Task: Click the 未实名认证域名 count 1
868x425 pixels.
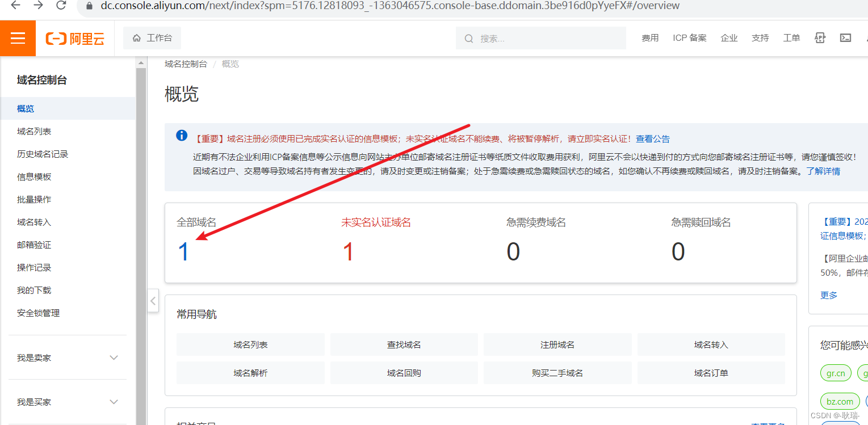Action: [348, 251]
